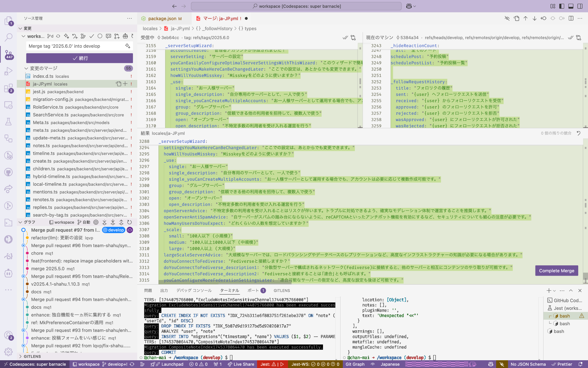Open Copilot dropdown chevron in title bar

point(415,6)
